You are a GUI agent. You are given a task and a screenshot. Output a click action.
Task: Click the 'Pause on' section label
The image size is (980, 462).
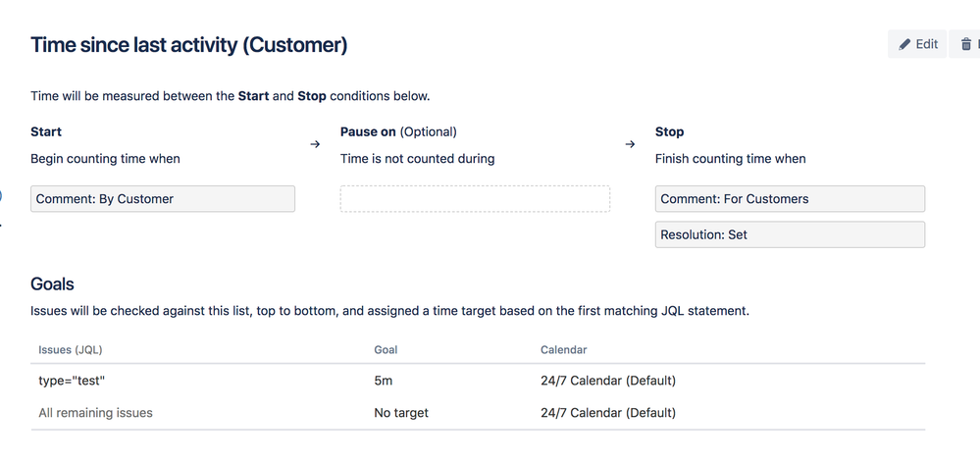[368, 131]
